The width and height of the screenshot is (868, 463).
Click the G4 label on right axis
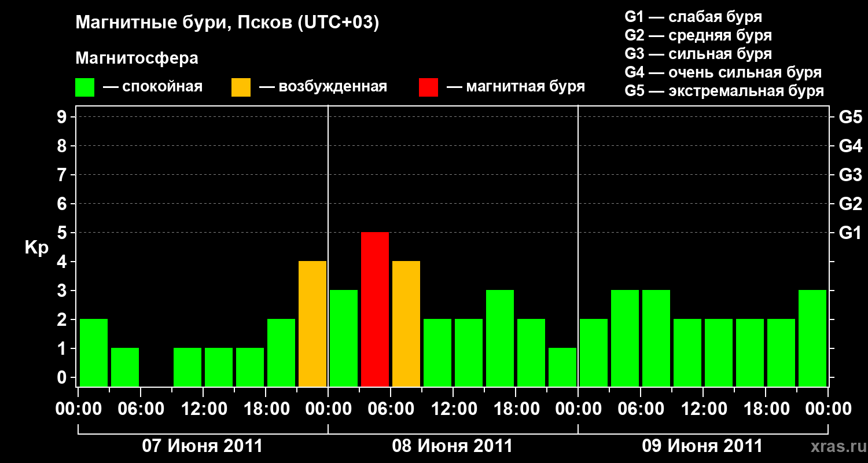[851, 146]
